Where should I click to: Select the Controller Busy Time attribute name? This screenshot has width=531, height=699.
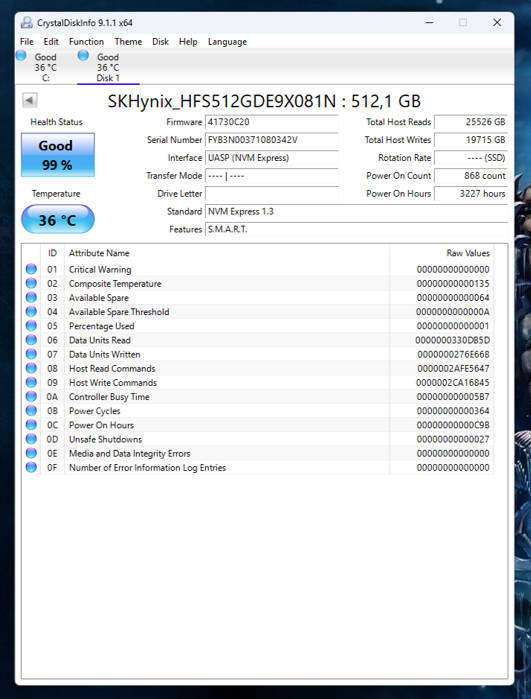pos(109,397)
